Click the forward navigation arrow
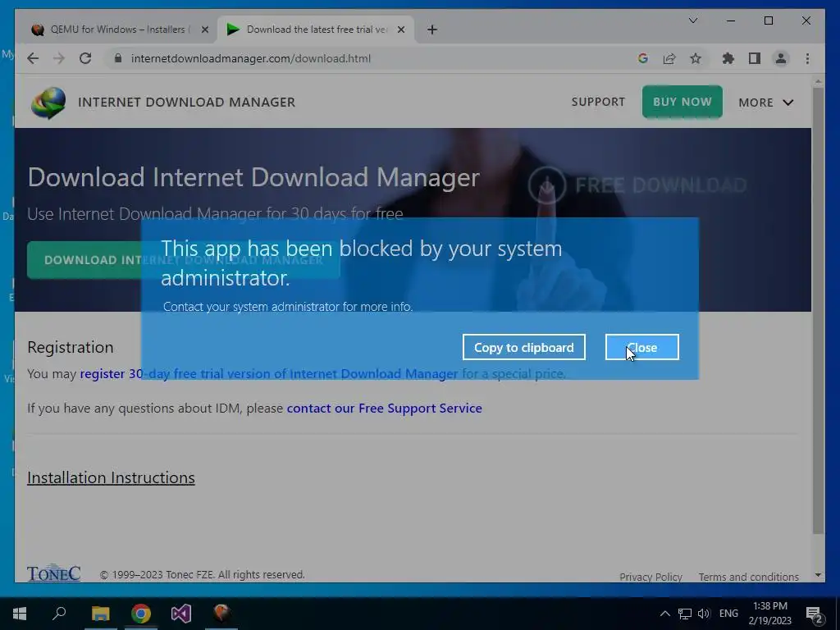This screenshot has height=630, width=840. pos(59,58)
